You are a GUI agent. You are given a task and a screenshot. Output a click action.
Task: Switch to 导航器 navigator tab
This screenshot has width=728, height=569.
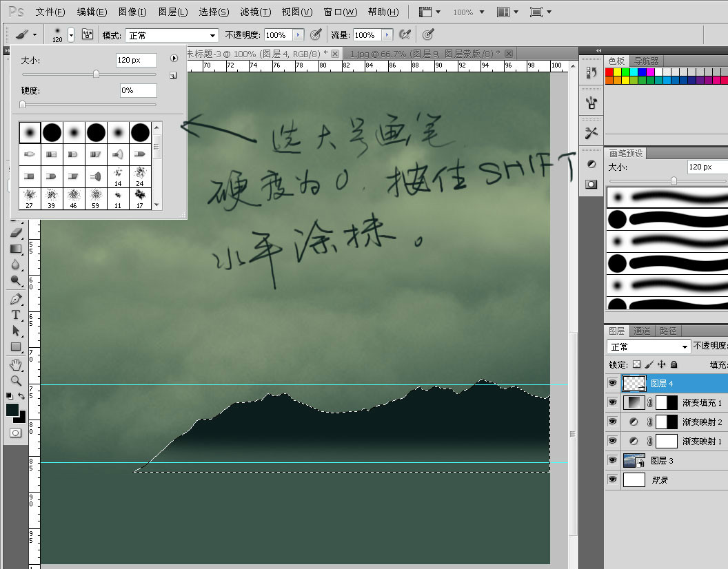click(x=646, y=61)
